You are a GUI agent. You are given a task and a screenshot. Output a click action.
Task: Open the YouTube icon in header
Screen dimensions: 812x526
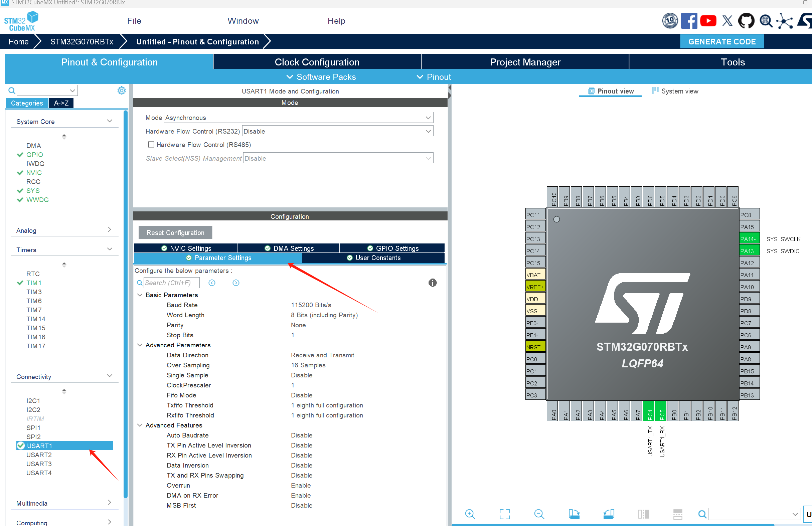pyautogui.click(x=708, y=21)
